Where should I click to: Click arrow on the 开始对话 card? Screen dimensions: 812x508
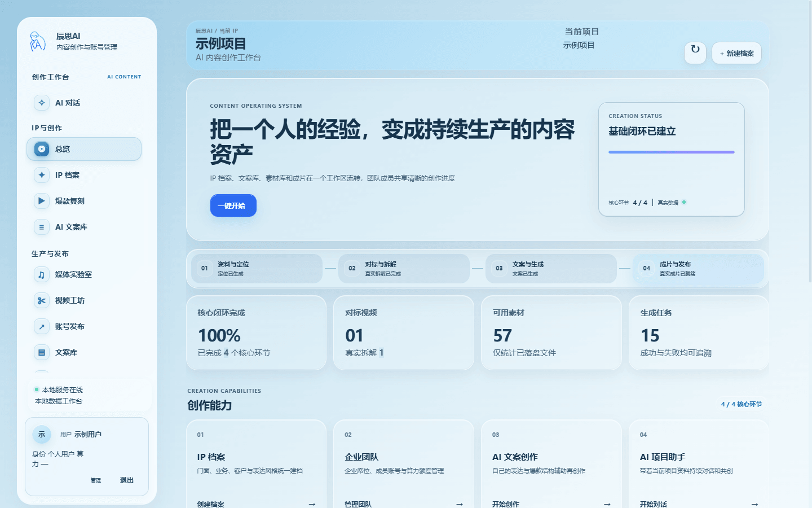point(755,504)
